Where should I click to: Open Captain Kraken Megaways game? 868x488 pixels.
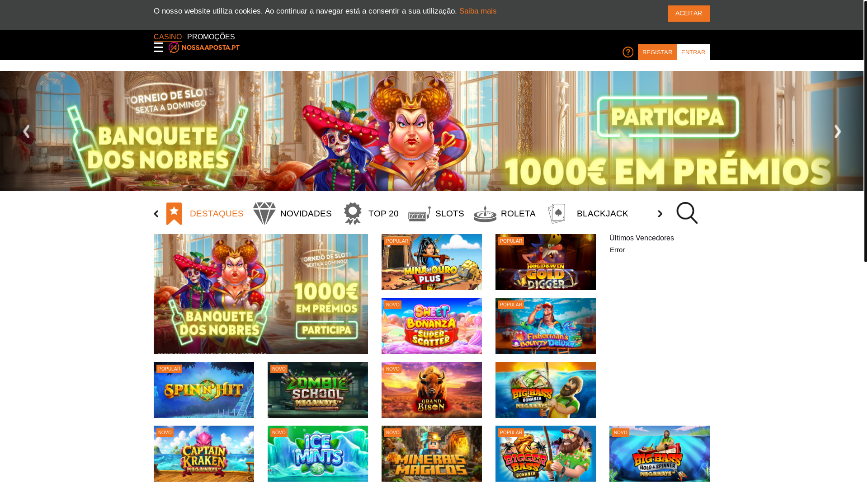click(204, 454)
